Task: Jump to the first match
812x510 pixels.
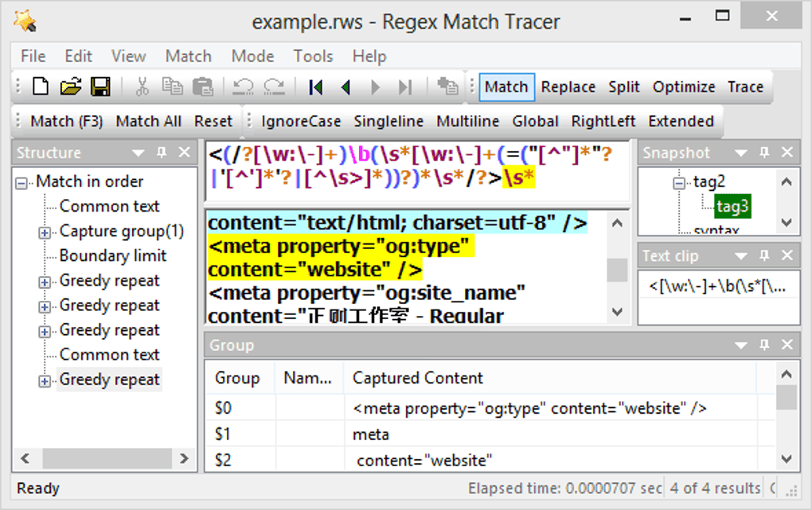Action: tap(315, 87)
